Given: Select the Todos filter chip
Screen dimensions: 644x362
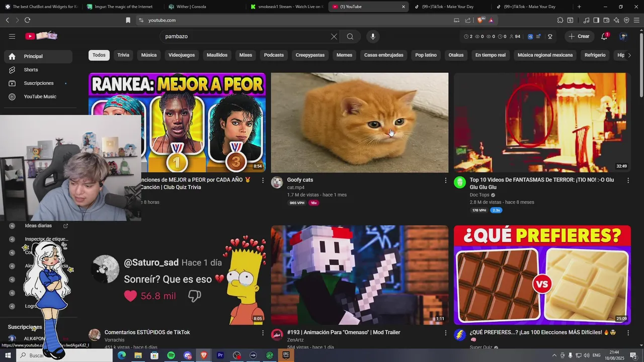Looking at the screenshot, I should pyautogui.click(x=99, y=55).
